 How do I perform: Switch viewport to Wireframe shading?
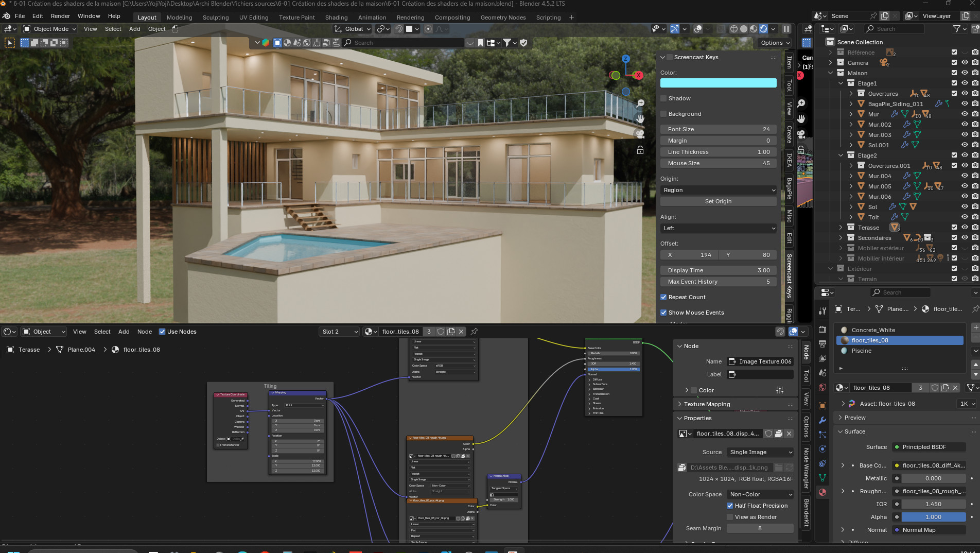click(734, 29)
